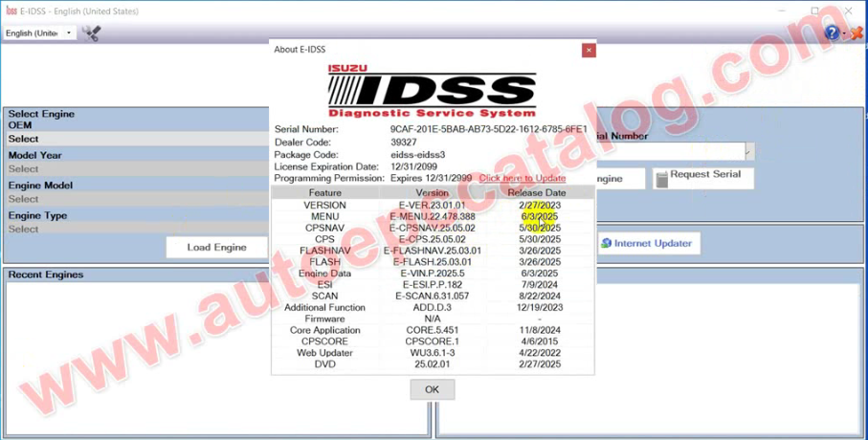
Task: Click the 11/8/2024 Core Application date
Action: point(539,330)
